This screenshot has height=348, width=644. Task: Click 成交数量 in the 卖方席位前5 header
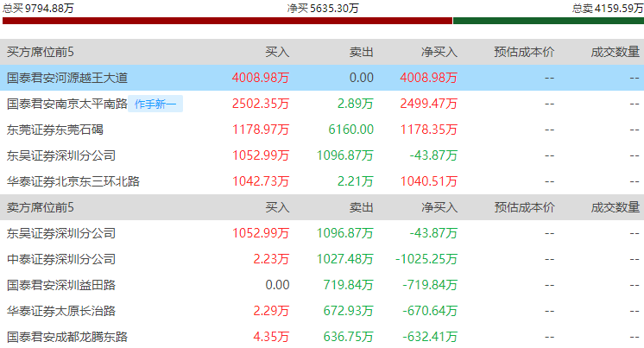pos(616,207)
